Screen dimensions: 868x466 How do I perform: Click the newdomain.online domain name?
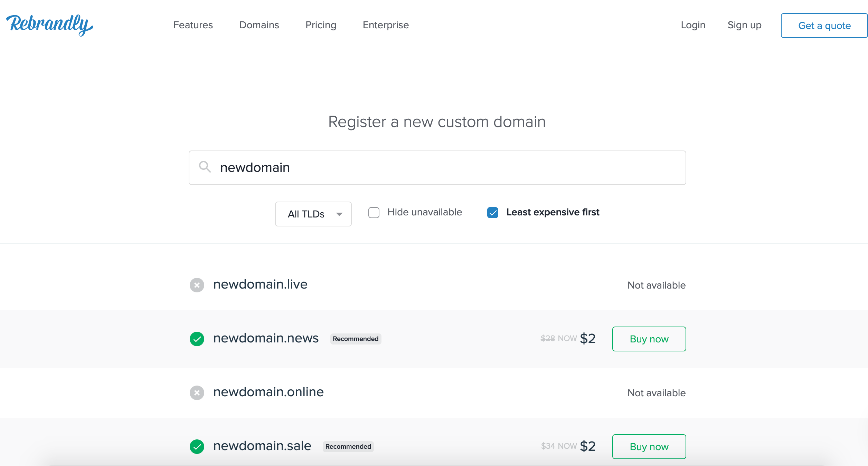[x=268, y=392]
